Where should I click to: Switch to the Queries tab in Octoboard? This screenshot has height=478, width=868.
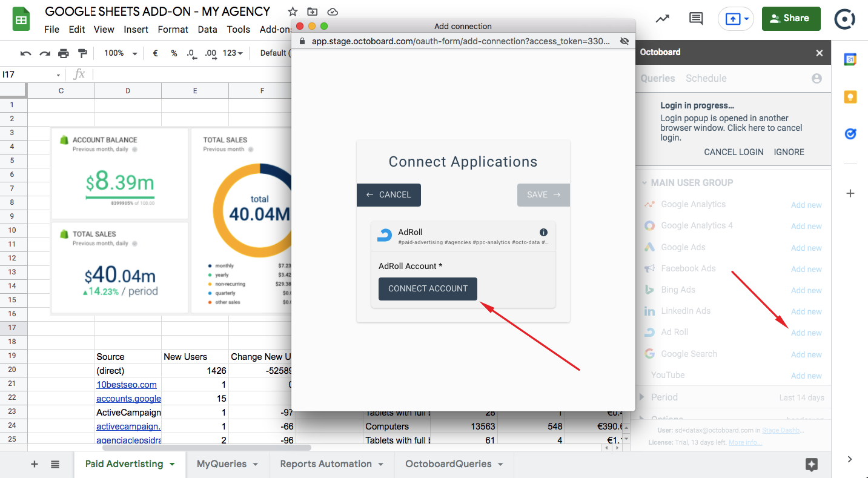click(x=658, y=79)
